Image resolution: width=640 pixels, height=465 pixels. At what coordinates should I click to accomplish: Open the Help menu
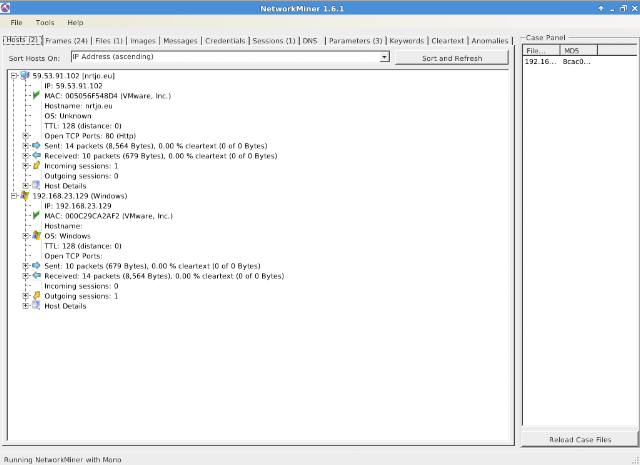[x=75, y=22]
